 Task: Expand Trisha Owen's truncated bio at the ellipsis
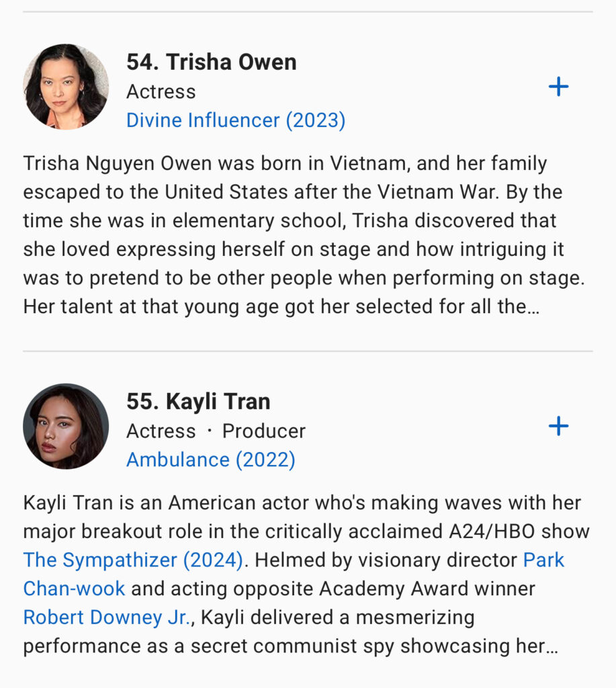(534, 307)
